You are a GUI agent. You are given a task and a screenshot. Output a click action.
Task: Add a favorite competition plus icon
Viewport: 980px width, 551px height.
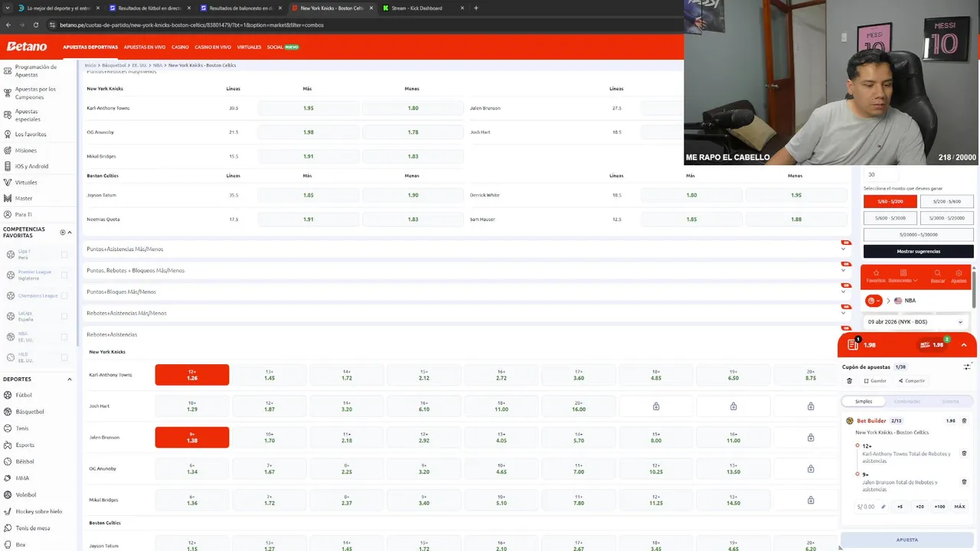point(63,232)
